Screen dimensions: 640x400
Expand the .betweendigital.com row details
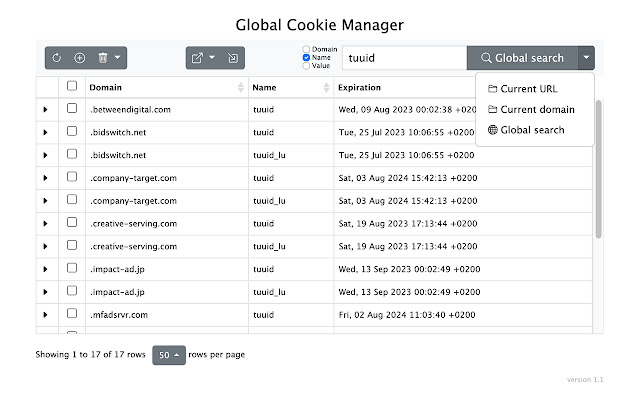tap(45, 110)
